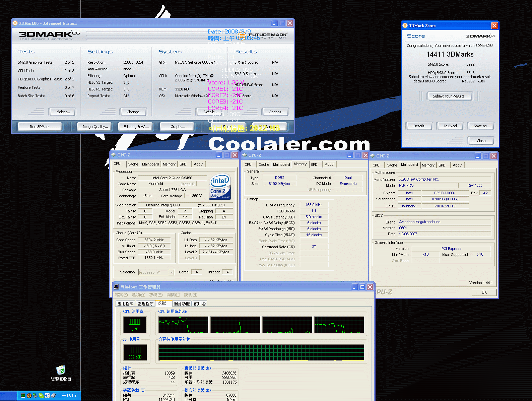This screenshot has width=532, height=401.
Task: Open Memory tab in left CPU-Z window
Action: pos(169,164)
